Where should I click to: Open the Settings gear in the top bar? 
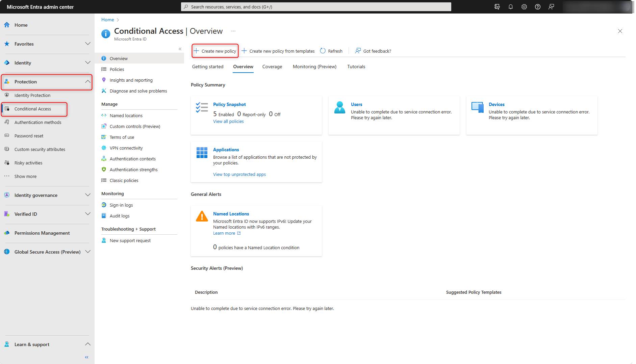[524, 6]
